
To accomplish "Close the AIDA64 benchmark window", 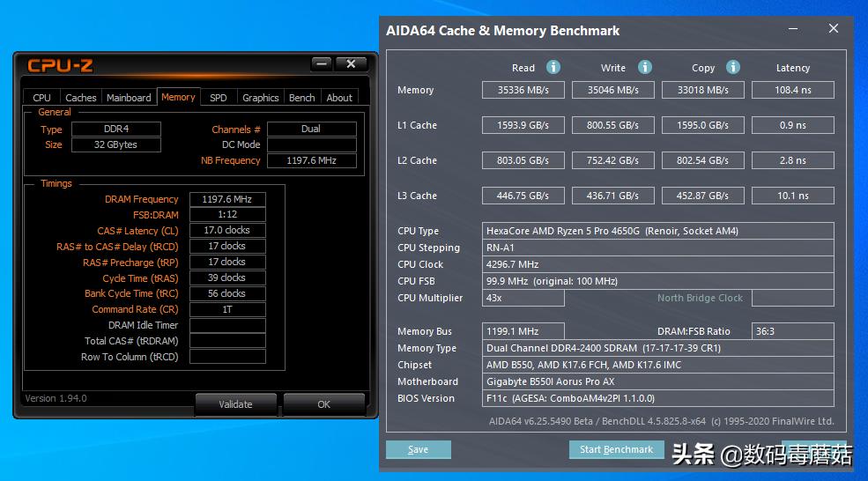I will [833, 30].
